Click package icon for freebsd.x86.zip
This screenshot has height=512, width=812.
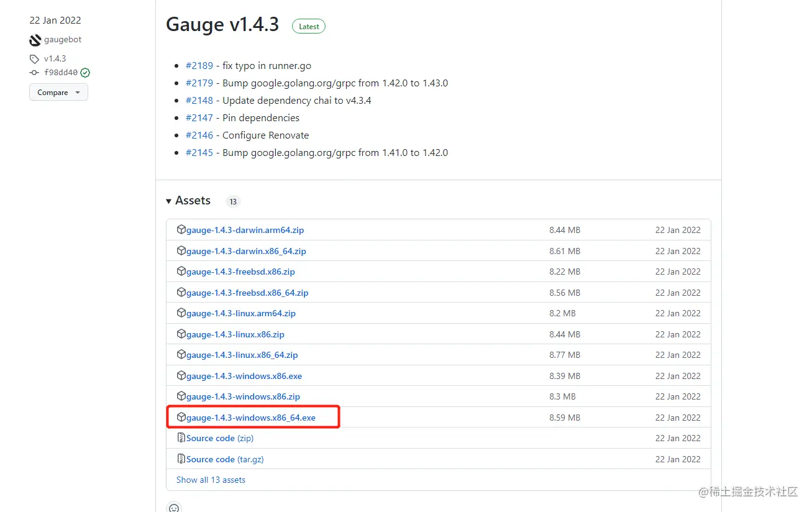click(181, 271)
